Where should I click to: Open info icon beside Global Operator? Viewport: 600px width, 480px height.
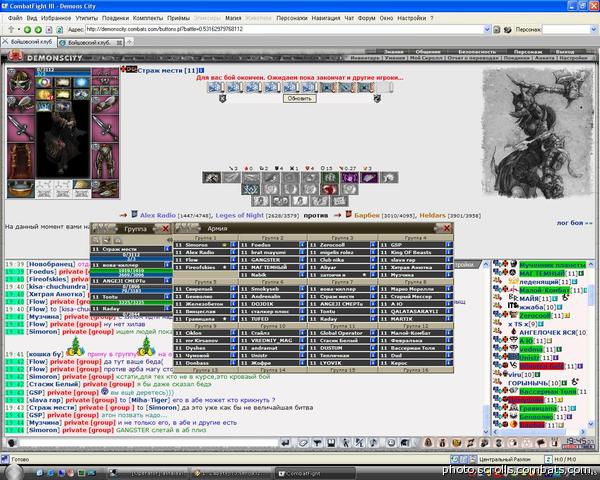pos(373,333)
